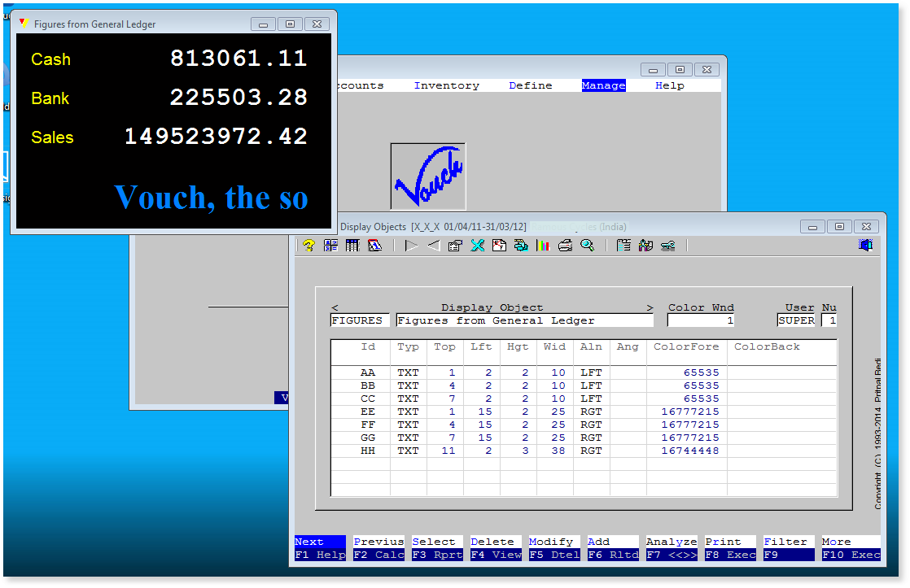Click the forward navigation arrow icon
Screen dimensions: 910x588
pos(410,245)
